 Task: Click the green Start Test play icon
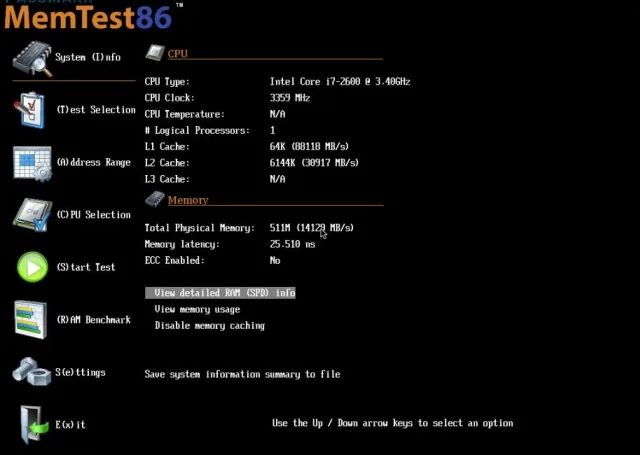[32, 267]
